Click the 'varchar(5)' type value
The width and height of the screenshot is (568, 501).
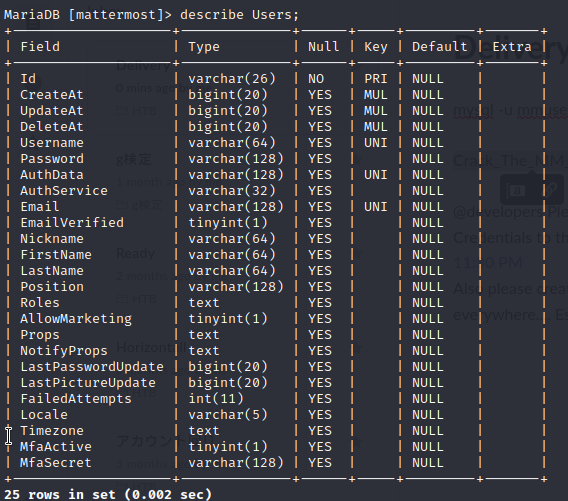tap(228, 414)
